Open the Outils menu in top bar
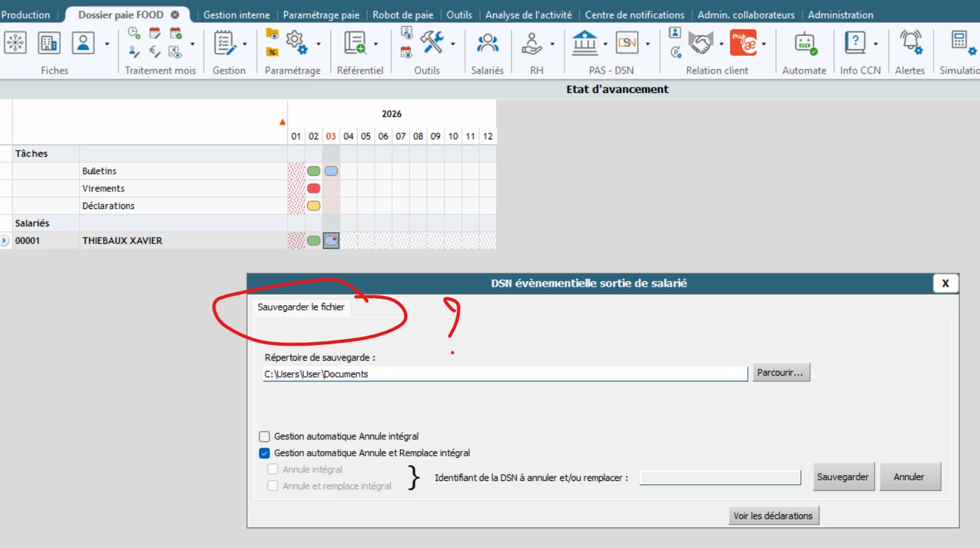The height and width of the screenshot is (548, 980). 459,15
